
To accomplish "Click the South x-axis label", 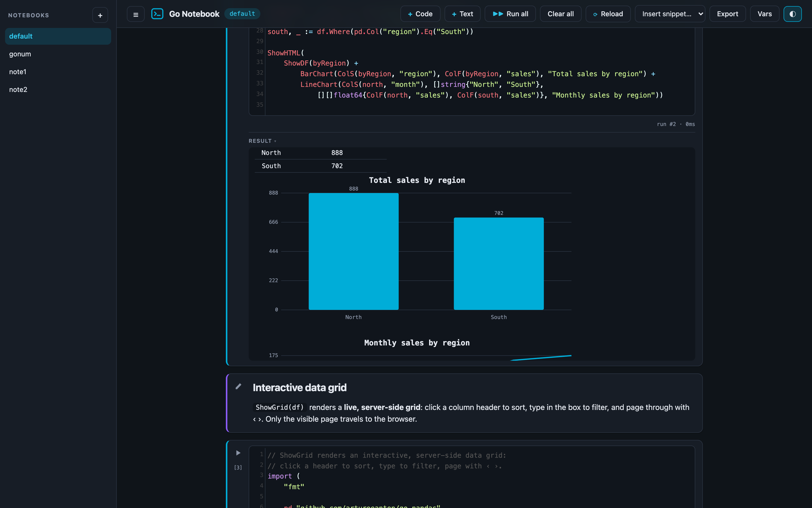I will point(499,317).
